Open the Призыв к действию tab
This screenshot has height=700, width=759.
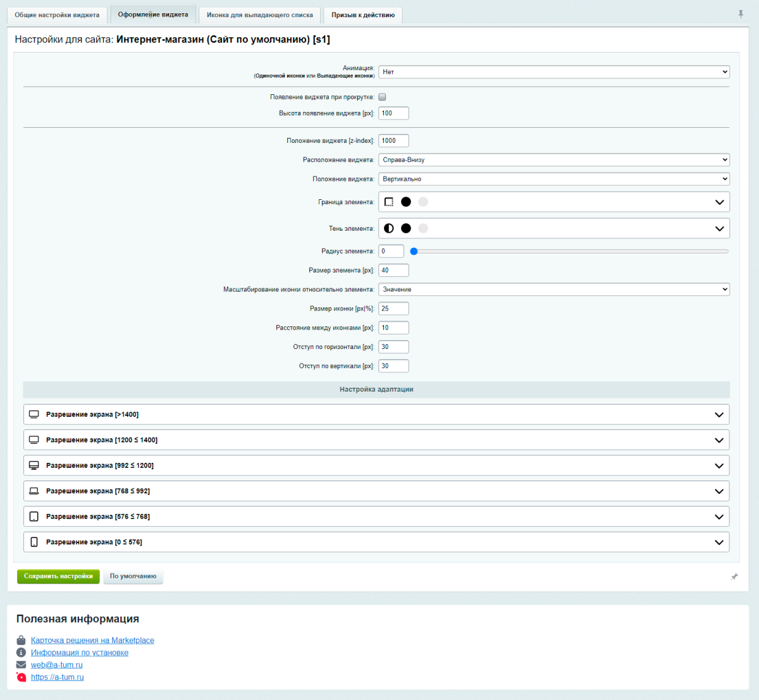[x=362, y=15]
